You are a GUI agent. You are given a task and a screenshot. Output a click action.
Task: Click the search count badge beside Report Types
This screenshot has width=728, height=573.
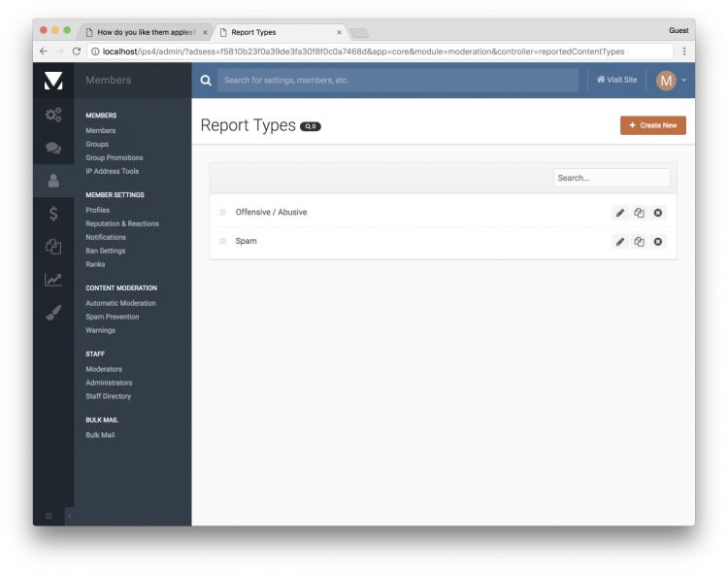tap(311, 126)
